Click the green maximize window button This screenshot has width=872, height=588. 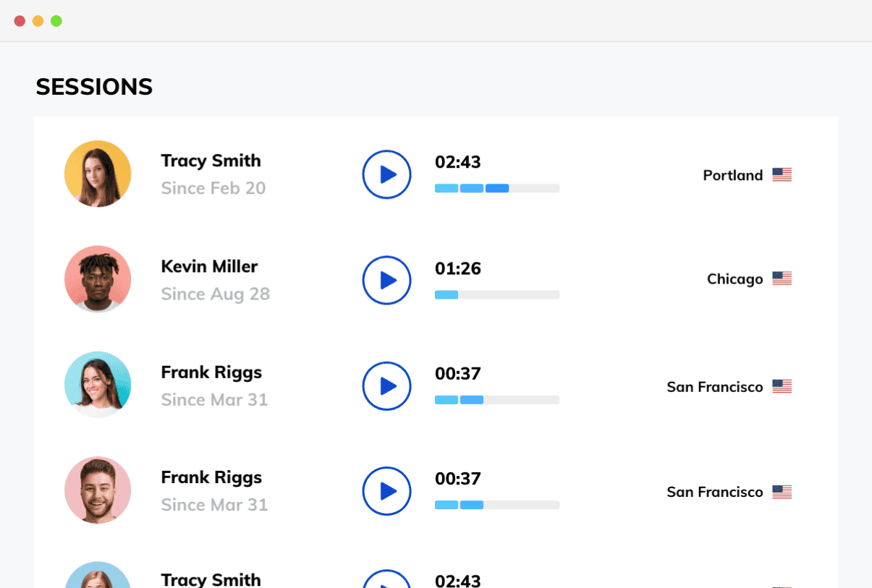coord(56,21)
